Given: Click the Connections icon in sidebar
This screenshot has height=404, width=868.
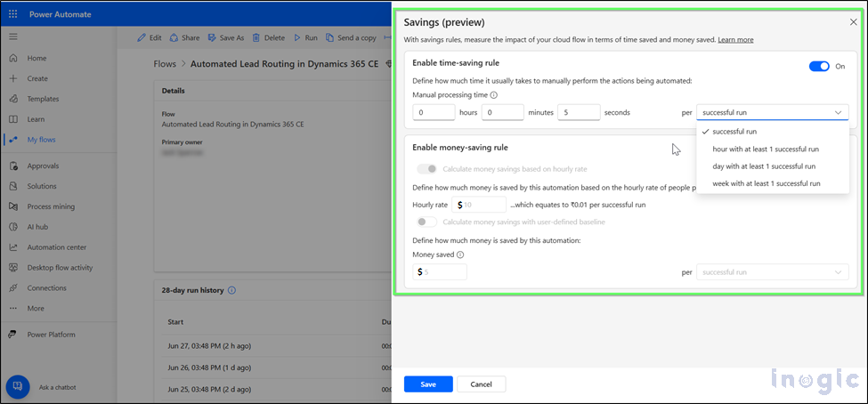Looking at the screenshot, I should (x=14, y=288).
